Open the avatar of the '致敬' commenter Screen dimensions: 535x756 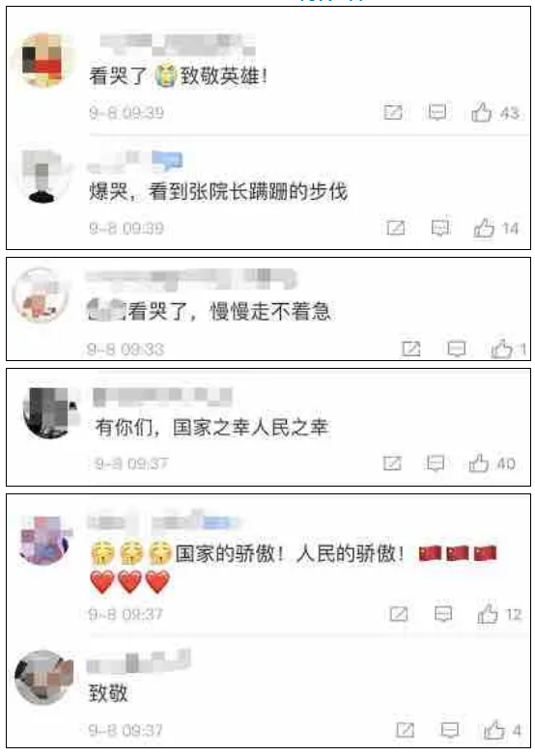click(43, 678)
